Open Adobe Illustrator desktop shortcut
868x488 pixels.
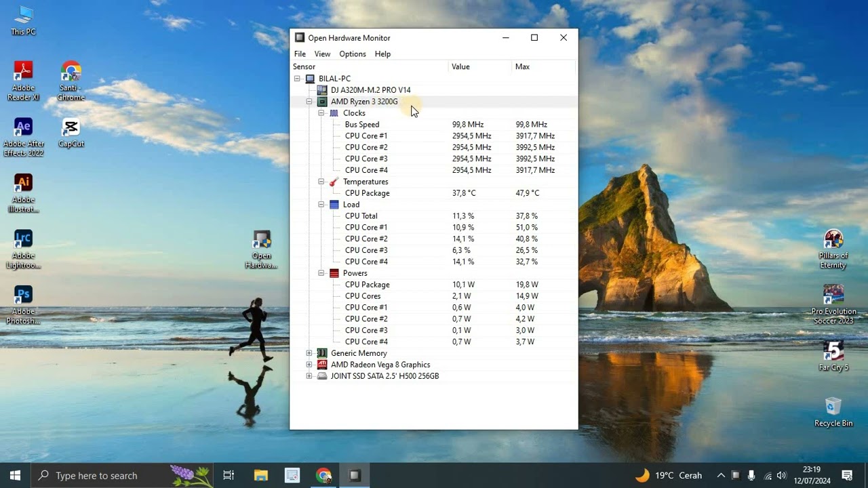click(x=23, y=193)
